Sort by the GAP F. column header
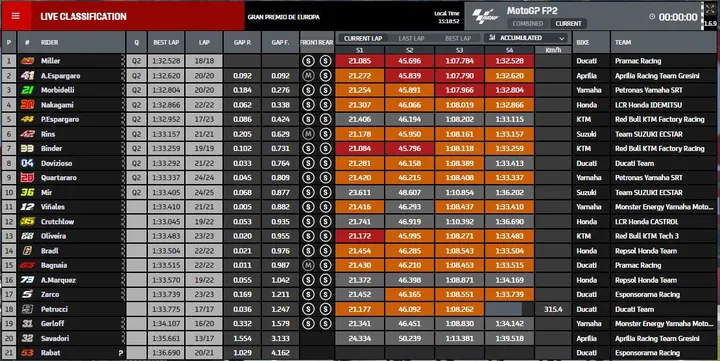 tap(280, 42)
